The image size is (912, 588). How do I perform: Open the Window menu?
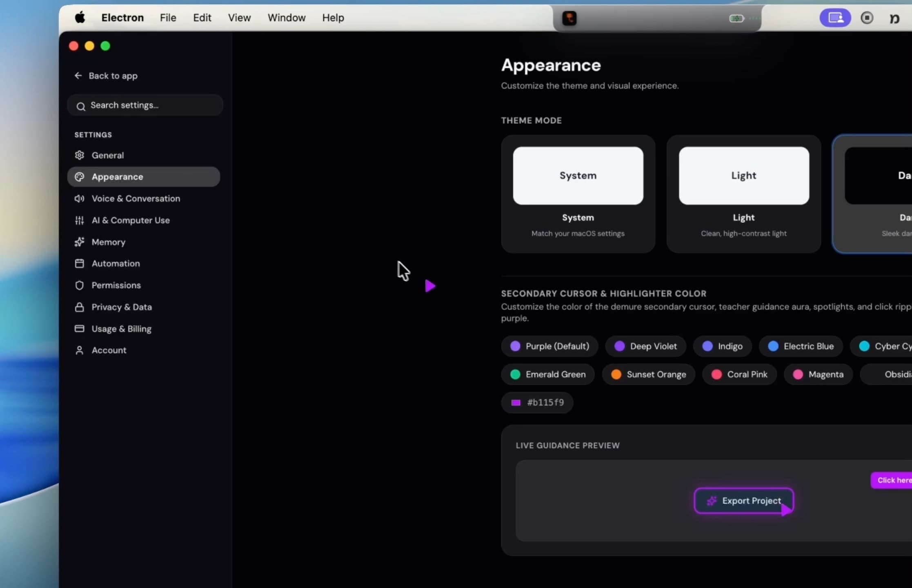pyautogui.click(x=287, y=18)
